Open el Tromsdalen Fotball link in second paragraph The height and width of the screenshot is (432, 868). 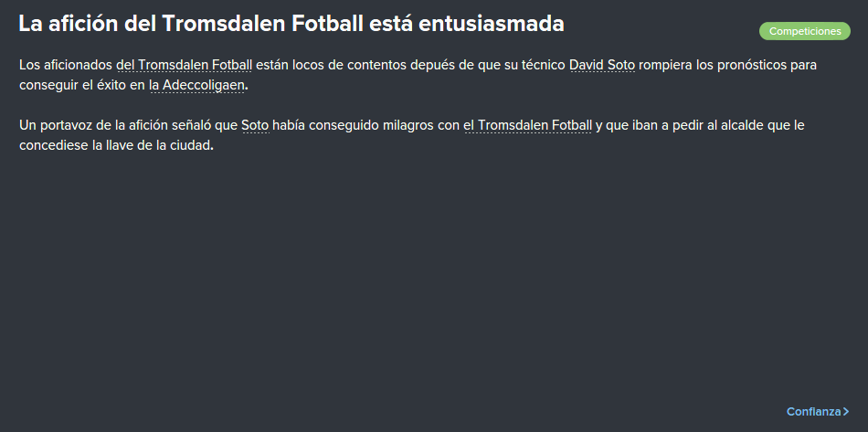(x=527, y=125)
